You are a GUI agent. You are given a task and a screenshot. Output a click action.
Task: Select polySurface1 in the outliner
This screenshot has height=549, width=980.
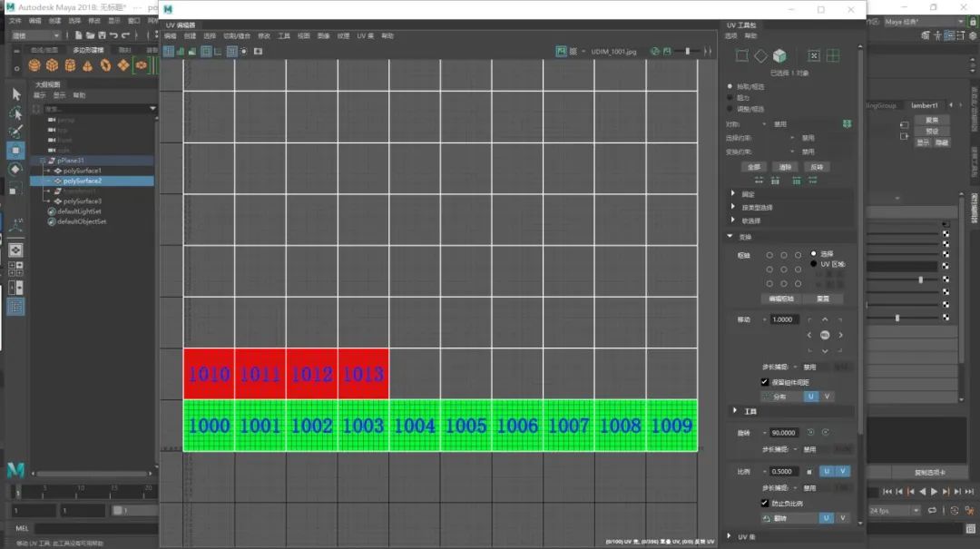82,171
